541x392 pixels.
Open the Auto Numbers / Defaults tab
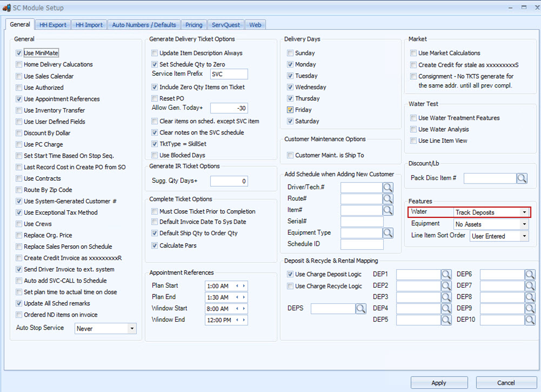coord(144,25)
